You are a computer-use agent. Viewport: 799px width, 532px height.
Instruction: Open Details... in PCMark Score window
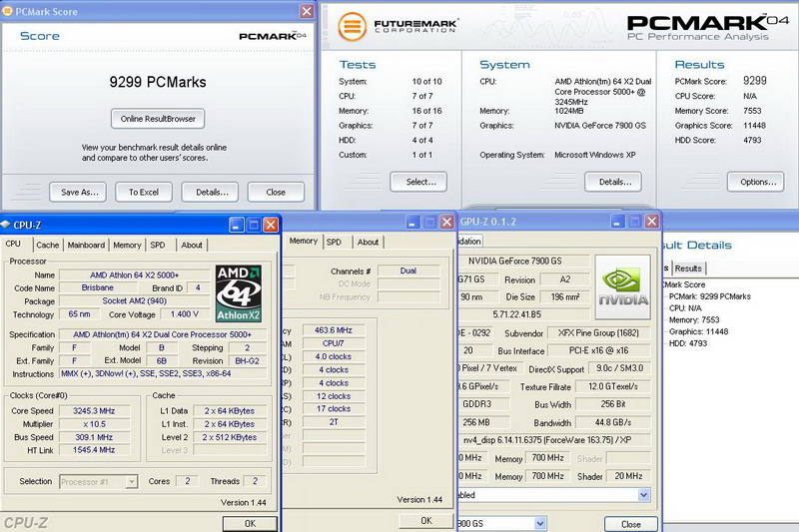point(210,192)
